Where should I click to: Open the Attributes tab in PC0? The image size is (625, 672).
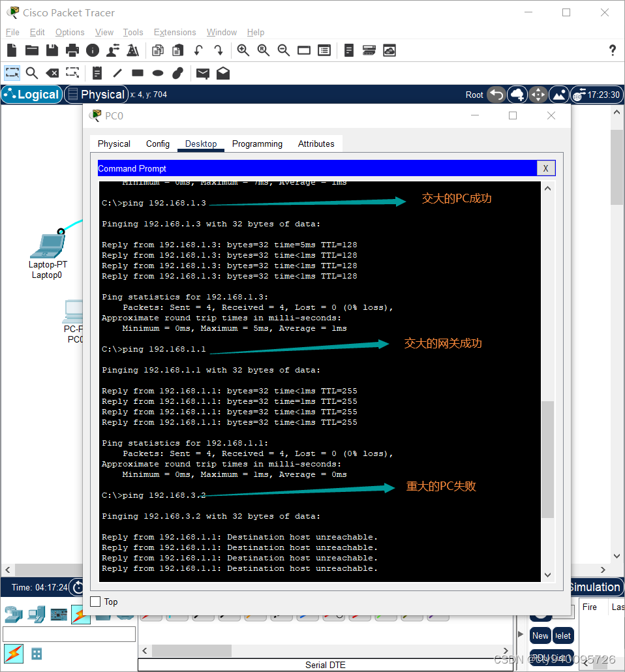pyautogui.click(x=316, y=144)
